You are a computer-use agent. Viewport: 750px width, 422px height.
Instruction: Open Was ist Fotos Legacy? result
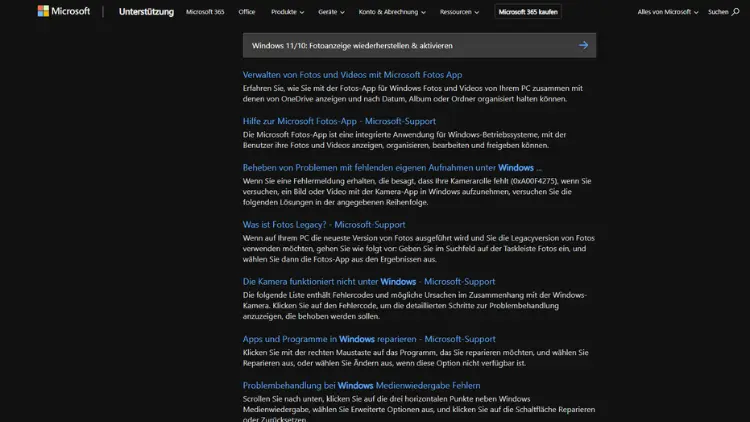pos(324,224)
